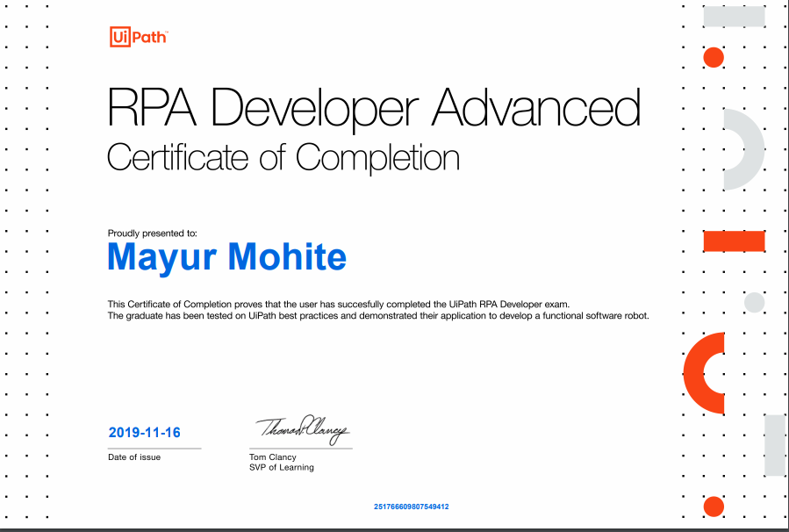The image size is (789, 532).
Task: Click the "Certificate of Completion" subtitle
Action: pyautogui.click(x=283, y=158)
